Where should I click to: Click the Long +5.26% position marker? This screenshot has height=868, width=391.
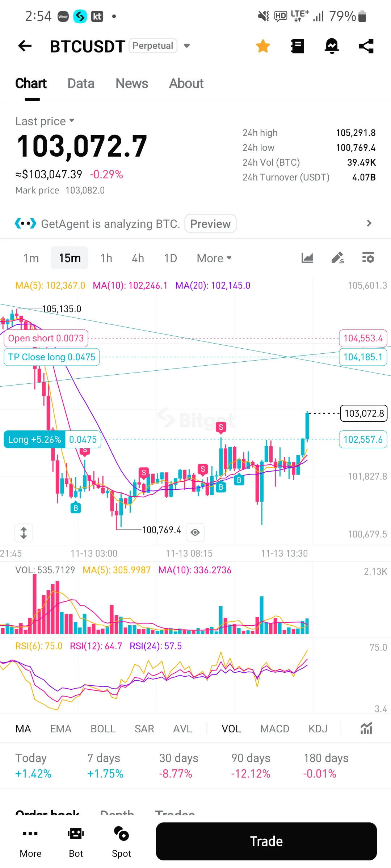[35, 439]
